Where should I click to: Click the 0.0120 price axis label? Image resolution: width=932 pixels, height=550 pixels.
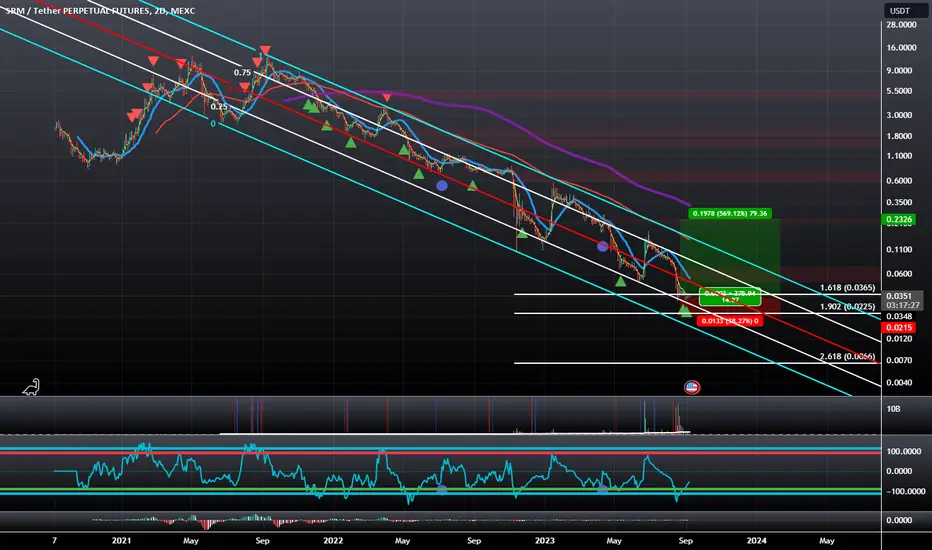click(x=899, y=339)
